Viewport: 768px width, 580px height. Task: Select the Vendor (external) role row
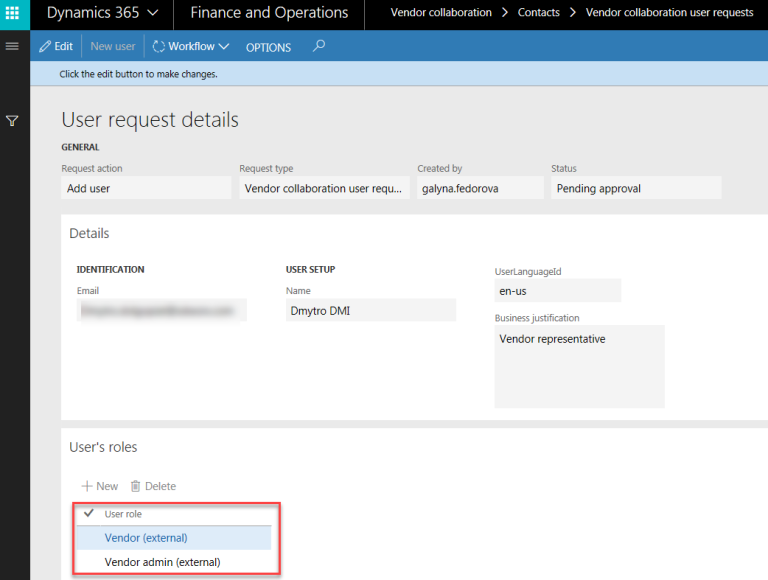coord(146,538)
